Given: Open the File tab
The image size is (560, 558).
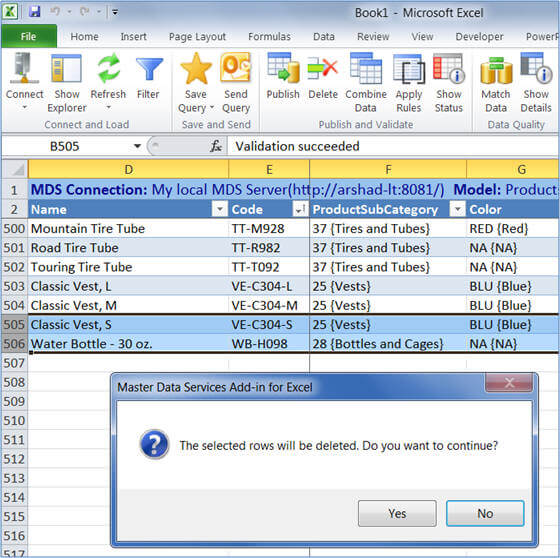Looking at the screenshot, I should 29,36.
